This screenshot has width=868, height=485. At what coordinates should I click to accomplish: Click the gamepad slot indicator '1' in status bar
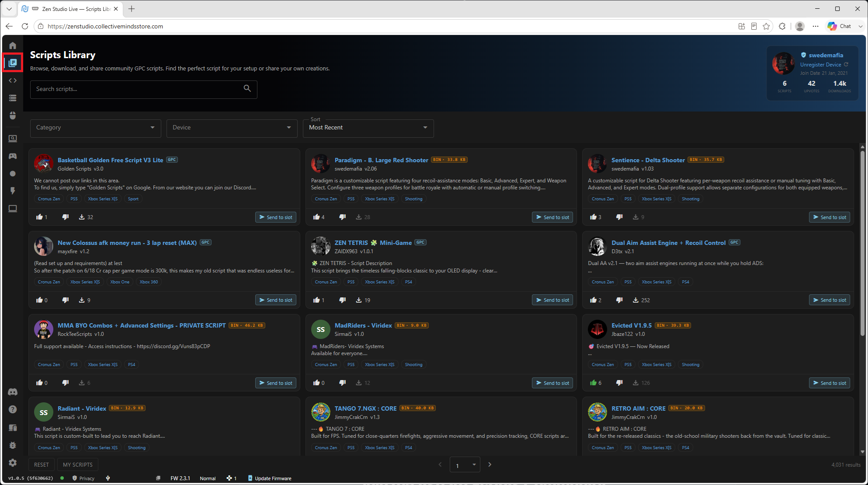click(x=232, y=478)
